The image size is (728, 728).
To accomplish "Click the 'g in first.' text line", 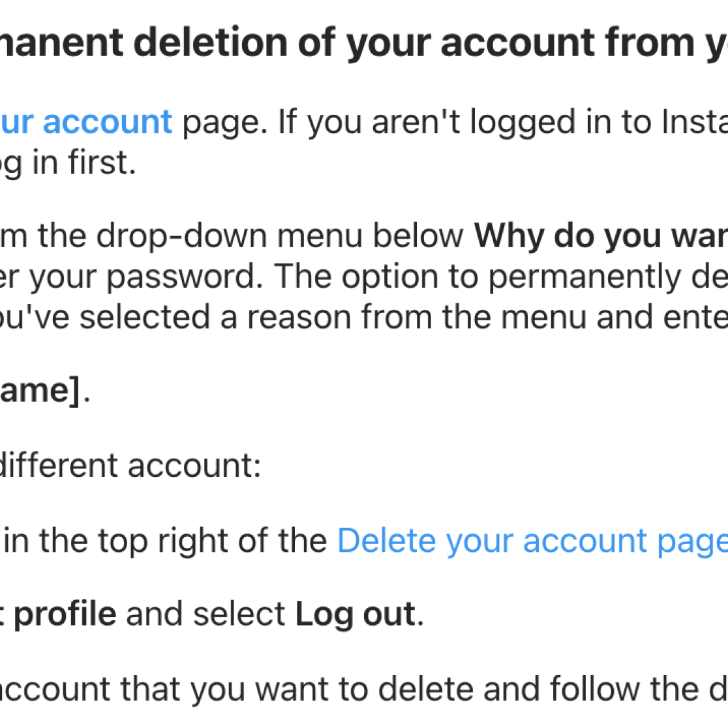I will pos(68,164).
